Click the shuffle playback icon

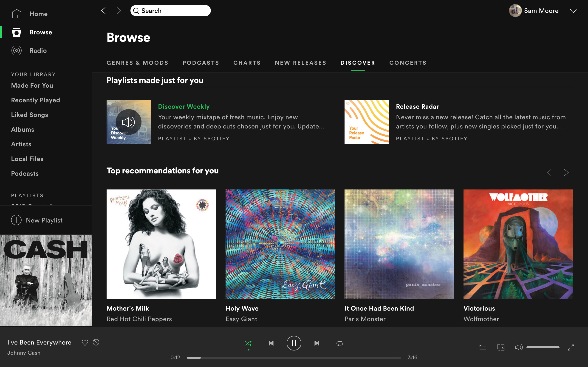click(x=248, y=343)
